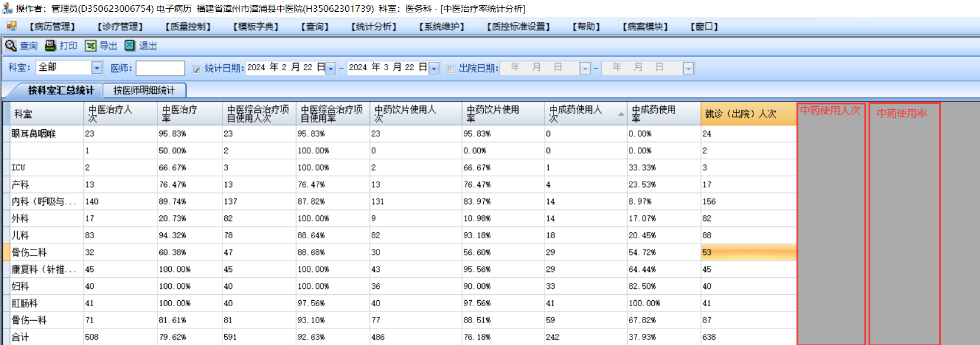Open the start date 2024年2月22日 calendar dropdown
Viewport: 980px width, 345px height.
(331, 68)
